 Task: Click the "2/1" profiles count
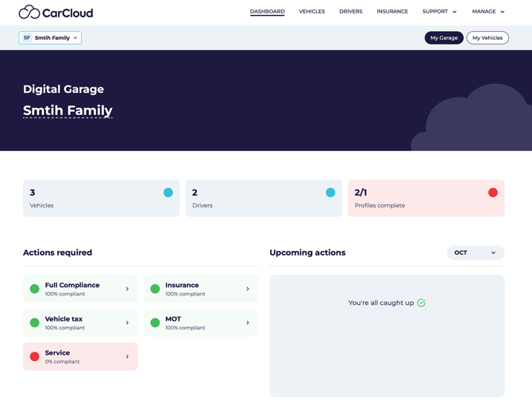(x=360, y=193)
